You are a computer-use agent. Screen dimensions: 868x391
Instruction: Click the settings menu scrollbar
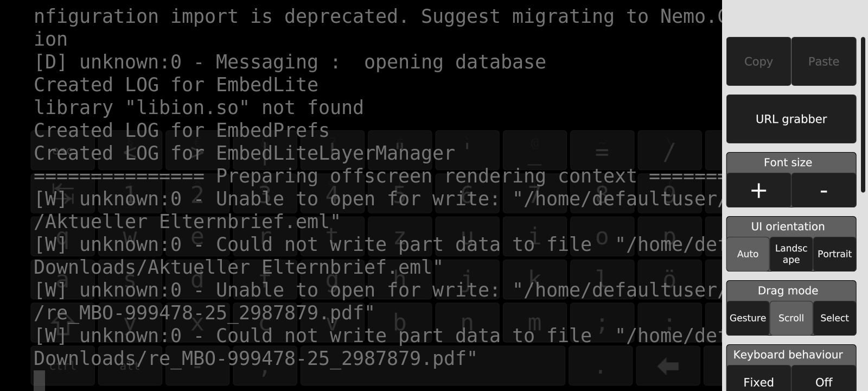point(863,114)
